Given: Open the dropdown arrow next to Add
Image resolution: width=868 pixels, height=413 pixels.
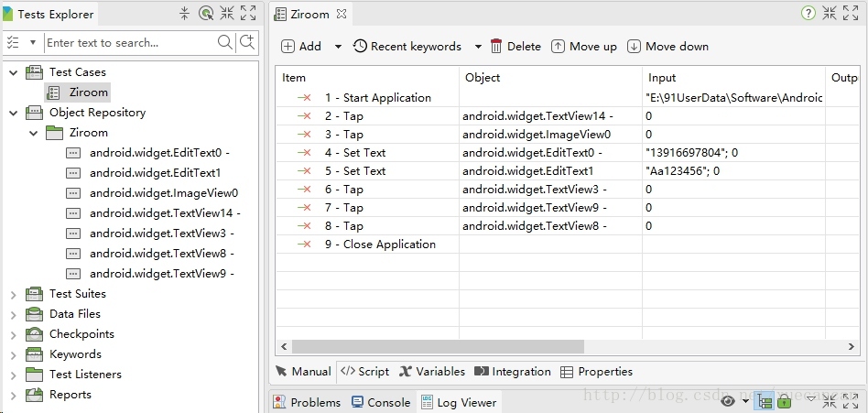Looking at the screenshot, I should pos(338,47).
